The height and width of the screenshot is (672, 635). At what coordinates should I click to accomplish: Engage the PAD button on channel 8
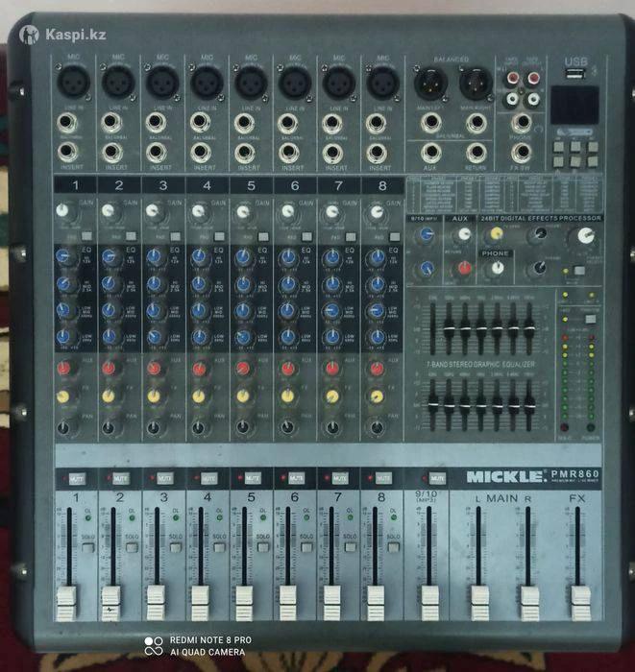click(394, 236)
